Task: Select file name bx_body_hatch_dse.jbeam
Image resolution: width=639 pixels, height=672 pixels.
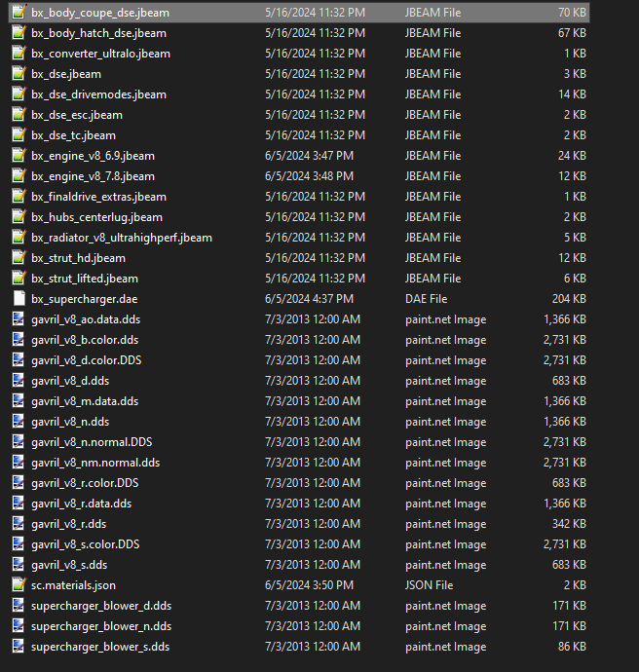Action: (x=98, y=33)
